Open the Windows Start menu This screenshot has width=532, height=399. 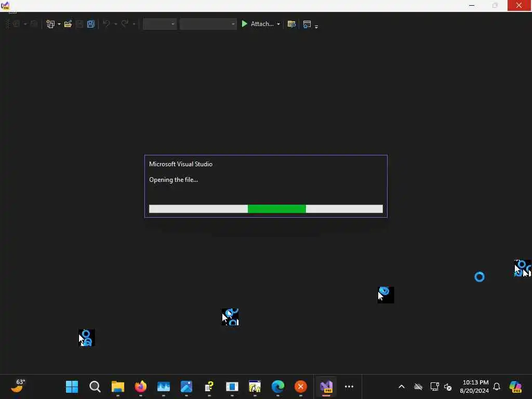[x=72, y=387]
